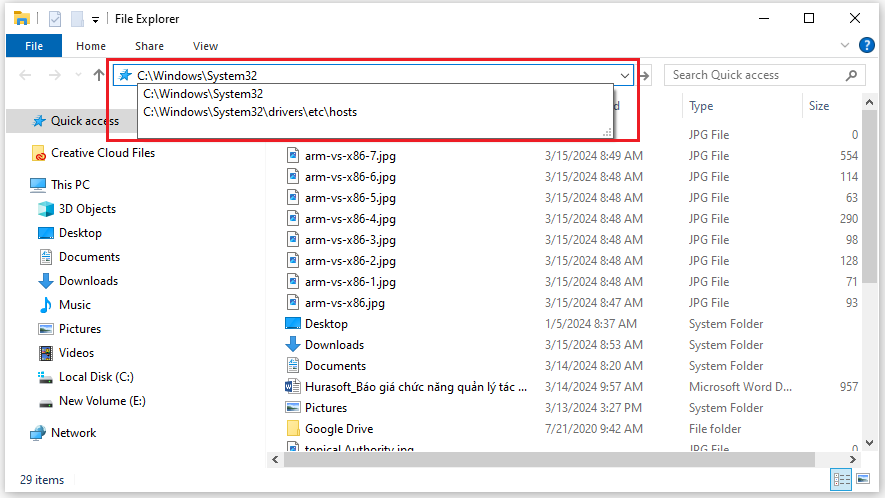Select the Downloads folder in file list

click(334, 344)
